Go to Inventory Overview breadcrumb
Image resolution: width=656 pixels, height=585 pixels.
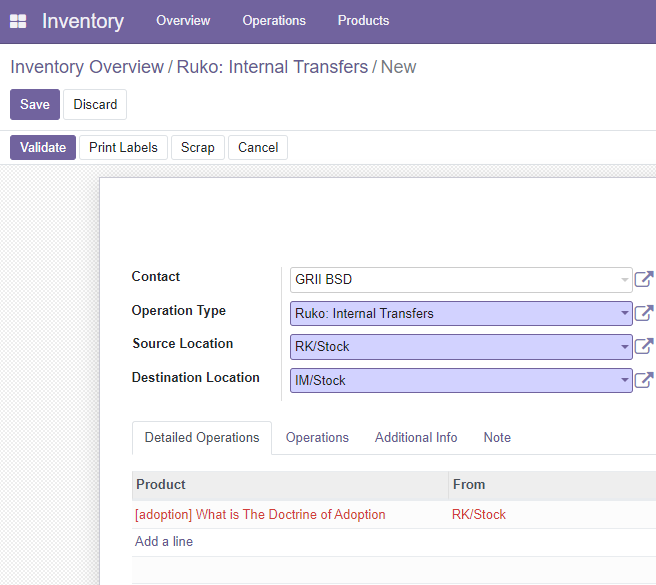coord(87,67)
